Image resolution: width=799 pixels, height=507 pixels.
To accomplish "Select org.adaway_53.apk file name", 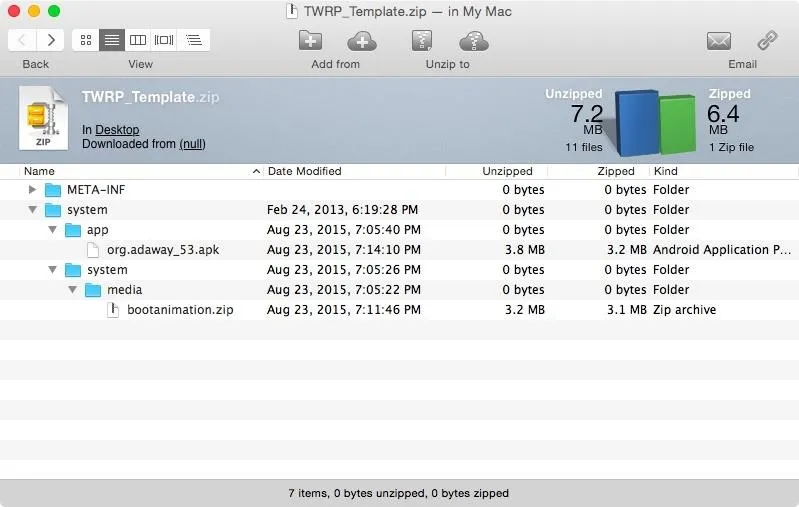I will [163, 250].
